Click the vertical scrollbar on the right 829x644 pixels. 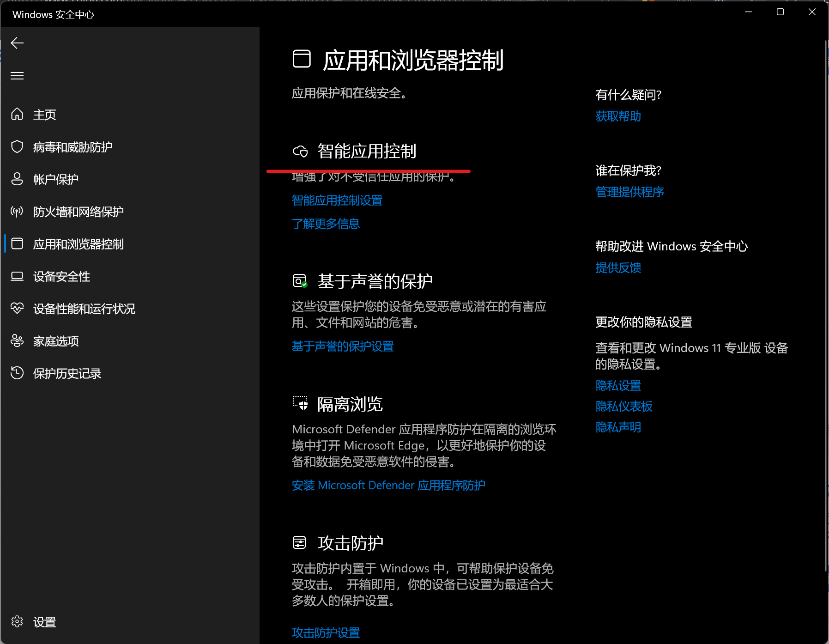point(826,305)
